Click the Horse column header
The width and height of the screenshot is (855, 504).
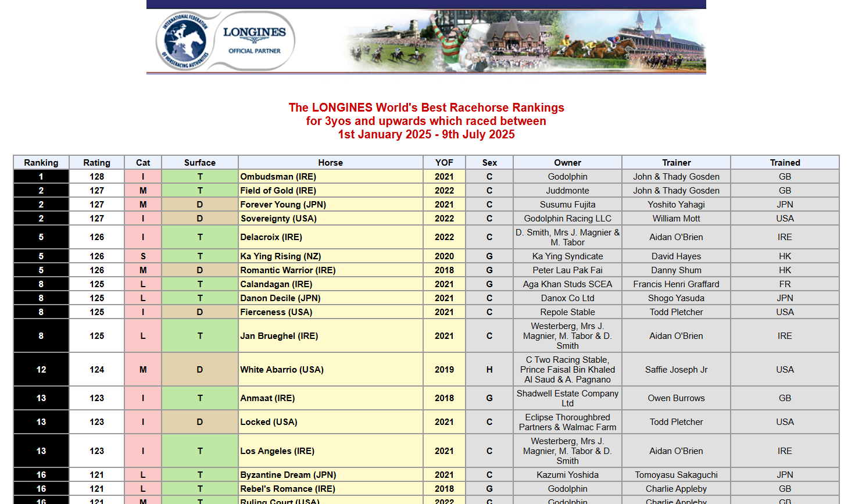click(331, 163)
